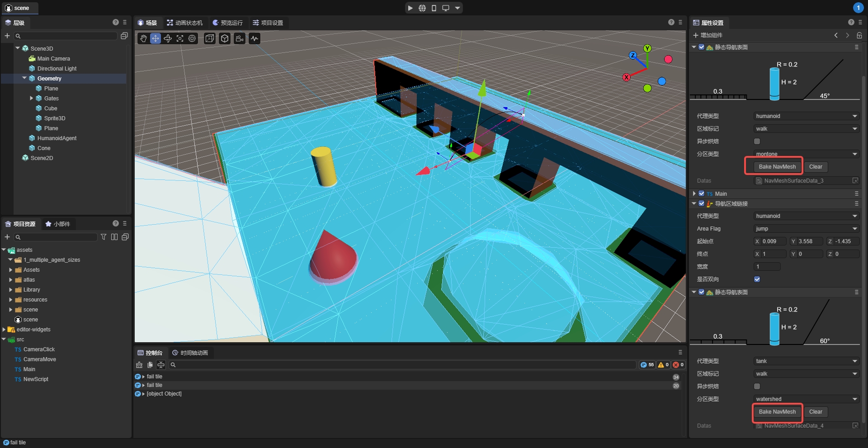Click the mobile device preview icon

coord(434,8)
